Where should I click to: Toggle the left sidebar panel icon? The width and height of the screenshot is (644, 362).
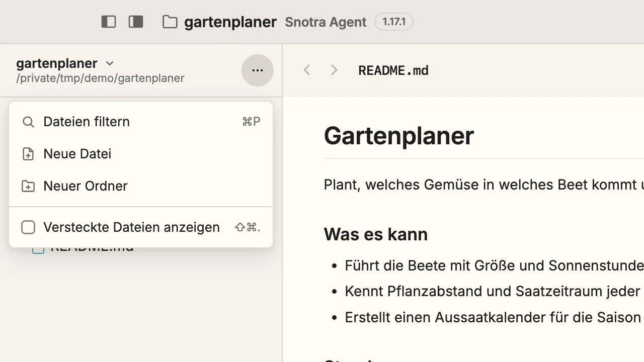[x=109, y=22]
